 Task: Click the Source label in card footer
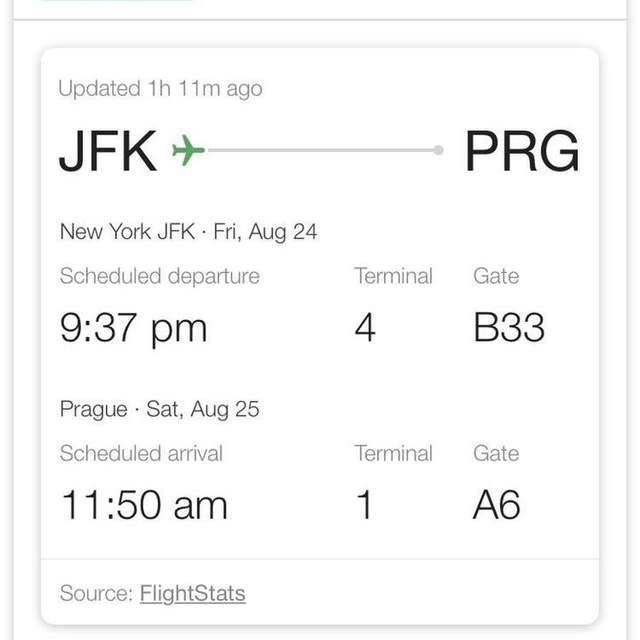point(96,593)
